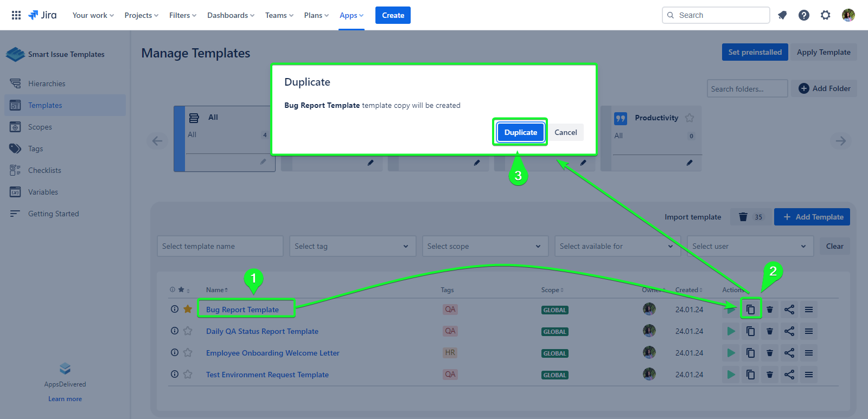
Task: Click trash icon in Daily QA Status row
Action: (769, 331)
